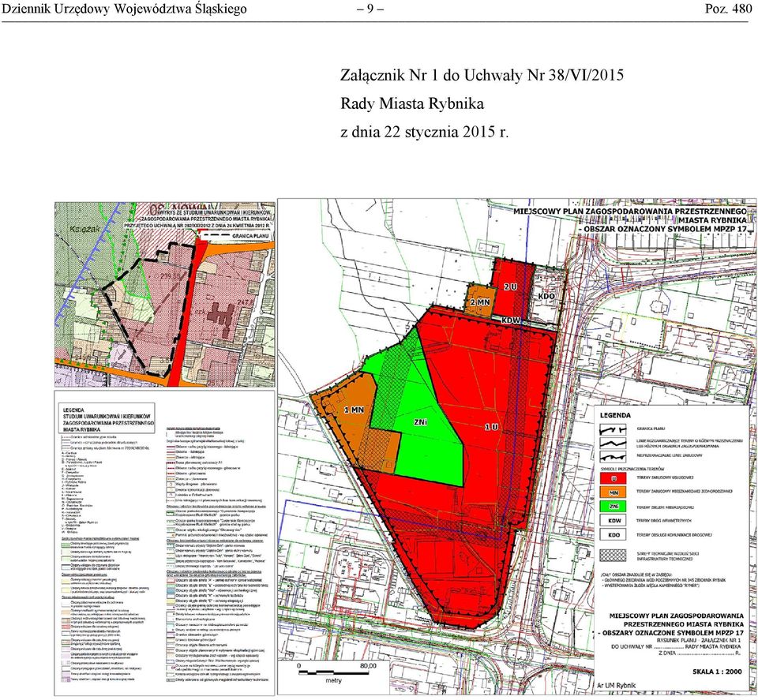Click 'Poz. 480' in the header
This screenshot has height=700, width=758.
click(x=729, y=9)
